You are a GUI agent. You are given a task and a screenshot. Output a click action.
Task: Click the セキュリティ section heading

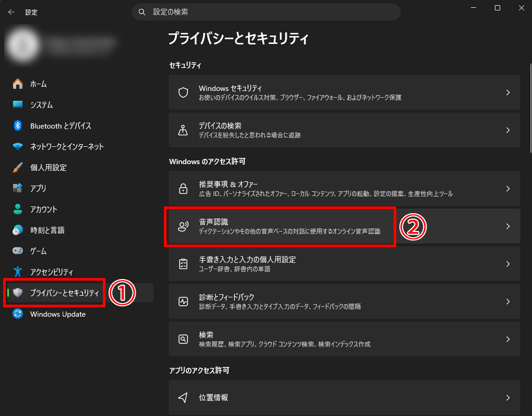coord(185,65)
